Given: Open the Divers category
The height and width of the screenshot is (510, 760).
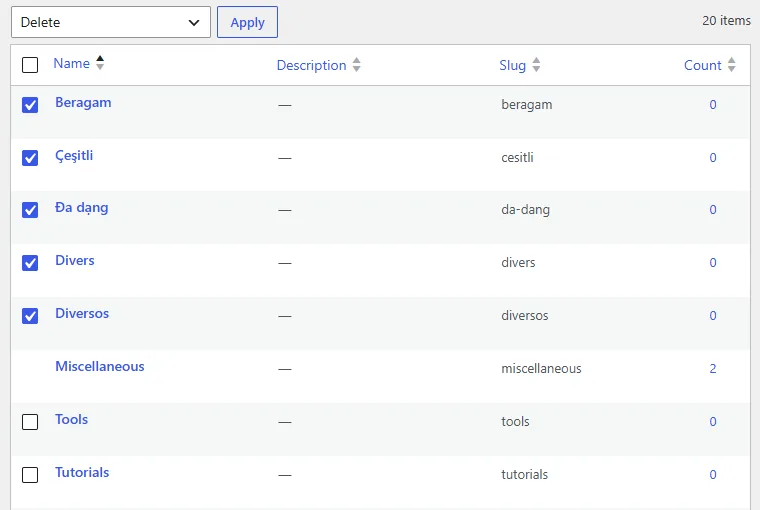Looking at the screenshot, I should pos(75,260).
